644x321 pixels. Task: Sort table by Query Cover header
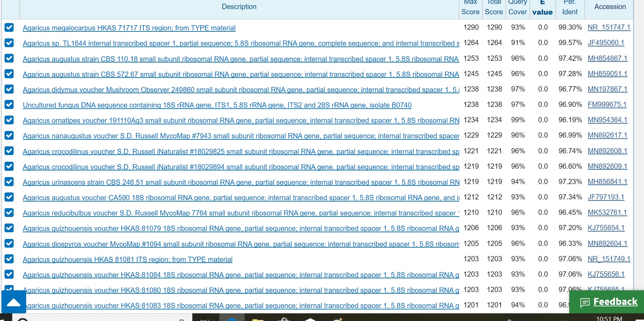coord(517,8)
